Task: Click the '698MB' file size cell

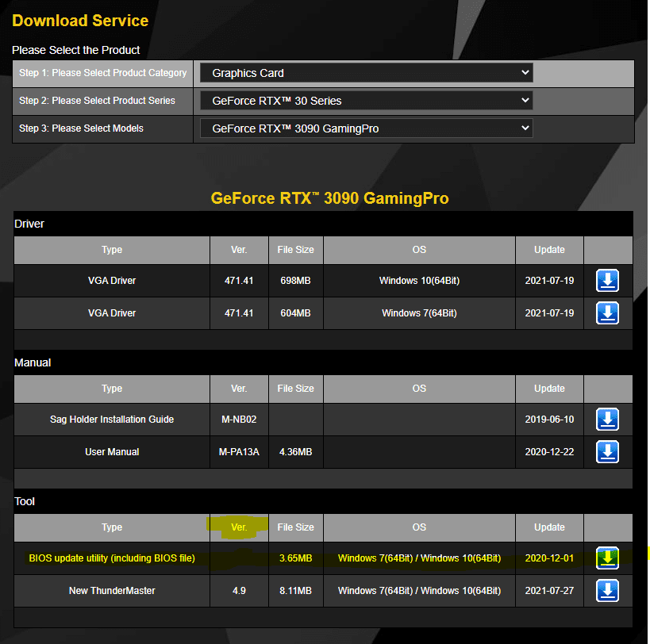Action: (295, 281)
